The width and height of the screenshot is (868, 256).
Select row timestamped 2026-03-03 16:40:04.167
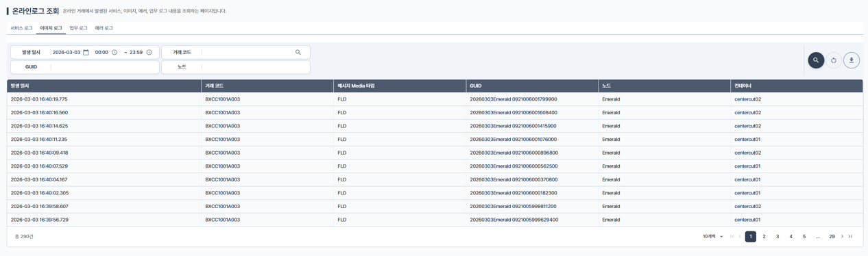pyautogui.click(x=435, y=179)
